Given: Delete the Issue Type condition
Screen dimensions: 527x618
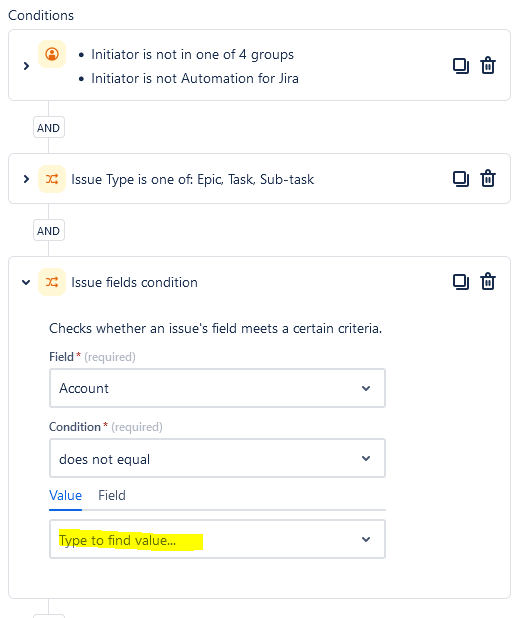Looking at the screenshot, I should pos(488,178).
